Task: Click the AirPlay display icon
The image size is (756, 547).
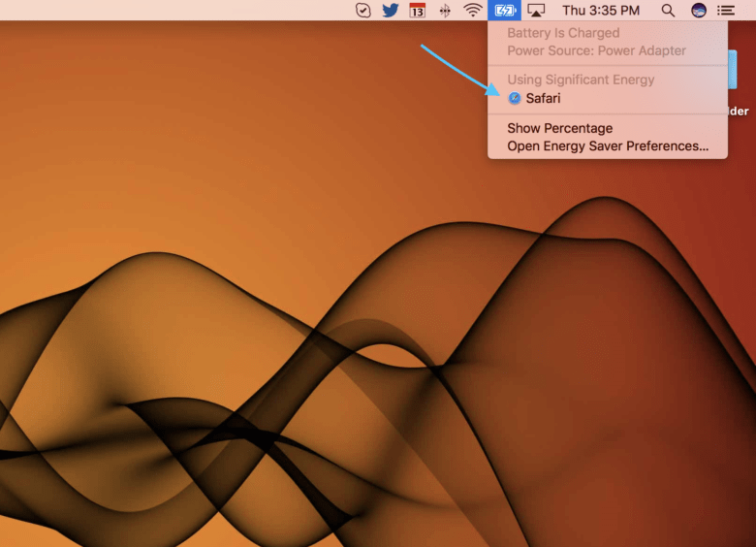Action: point(536,11)
